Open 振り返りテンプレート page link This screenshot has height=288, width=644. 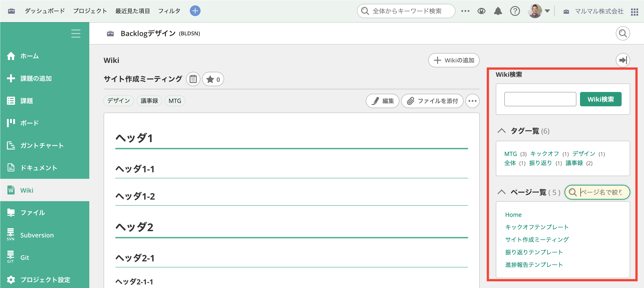point(534,252)
